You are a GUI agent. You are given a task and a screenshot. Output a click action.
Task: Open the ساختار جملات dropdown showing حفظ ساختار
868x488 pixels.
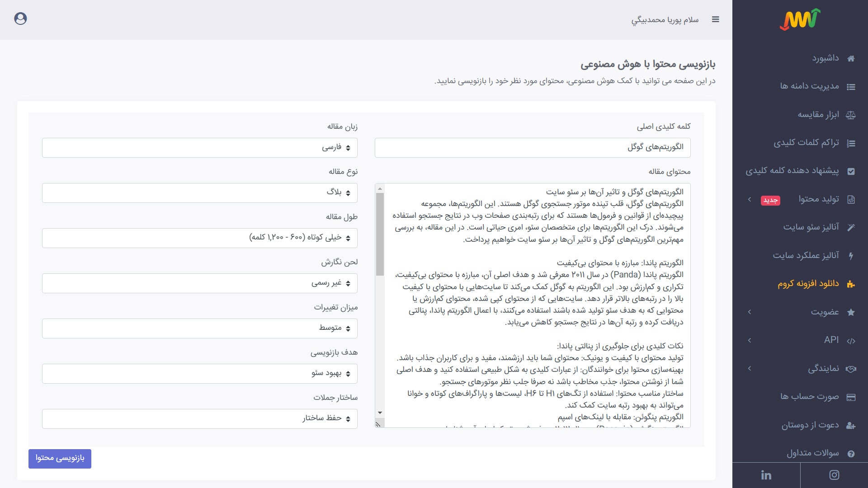click(200, 419)
